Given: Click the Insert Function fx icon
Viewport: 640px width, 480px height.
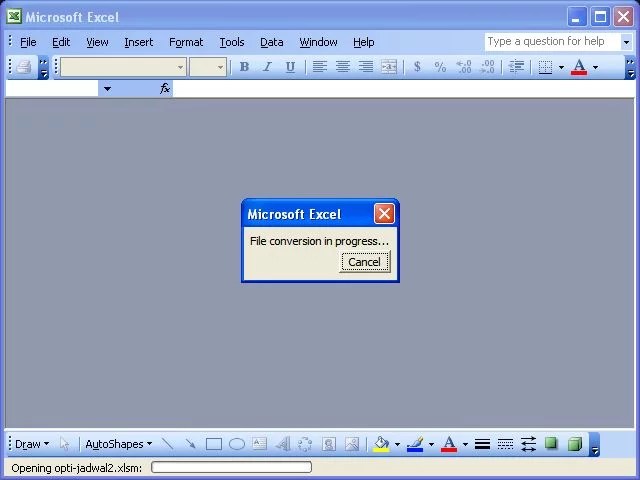Looking at the screenshot, I should point(164,88).
